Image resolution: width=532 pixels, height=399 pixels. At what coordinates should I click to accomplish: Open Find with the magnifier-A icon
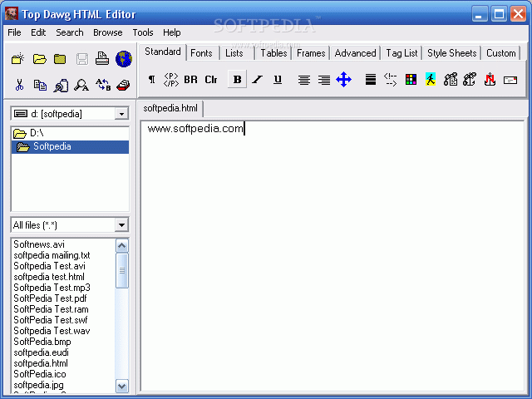[81, 85]
